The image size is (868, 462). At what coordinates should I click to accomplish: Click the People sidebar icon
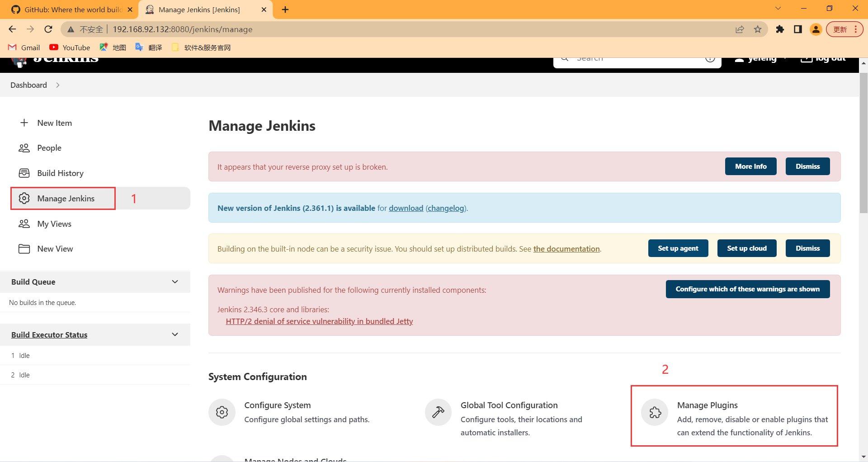[x=24, y=148]
